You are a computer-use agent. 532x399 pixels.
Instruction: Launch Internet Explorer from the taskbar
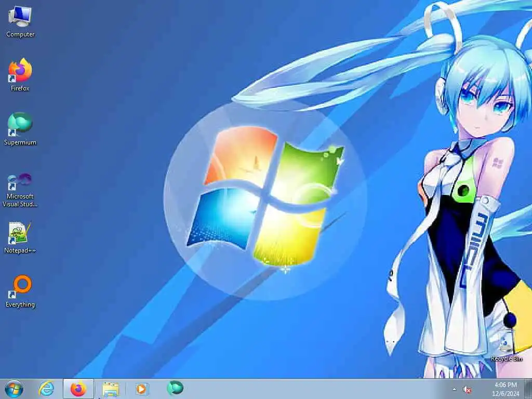point(46,389)
